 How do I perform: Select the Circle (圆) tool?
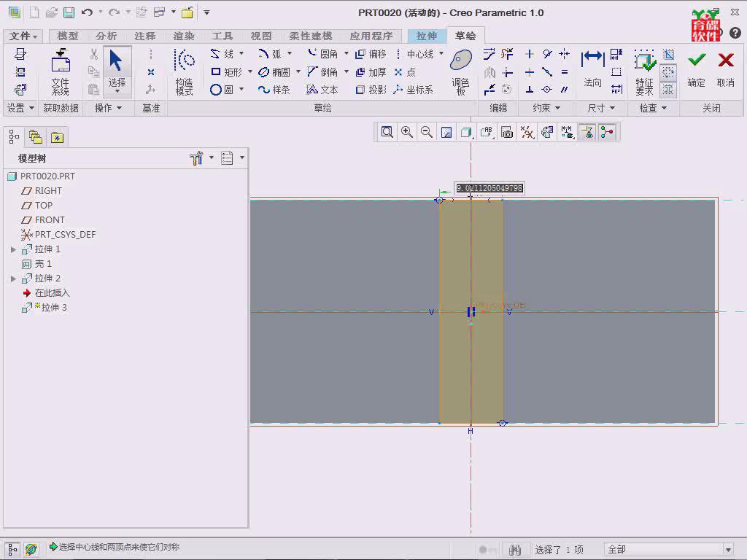coord(222,90)
